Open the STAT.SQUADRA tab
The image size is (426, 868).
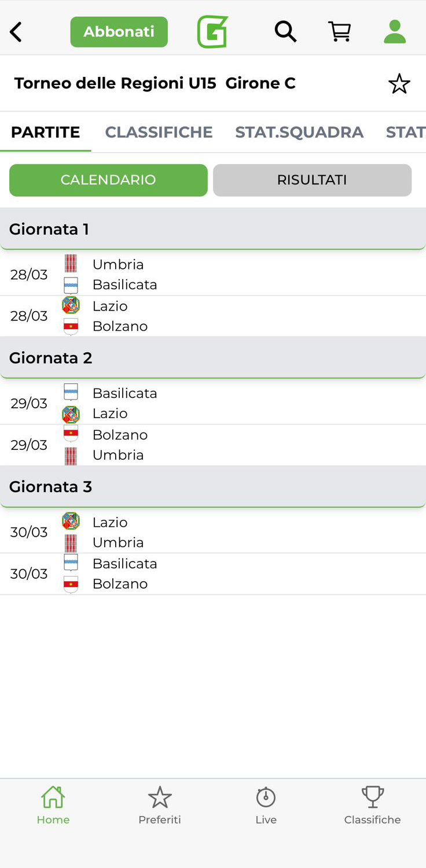click(299, 132)
